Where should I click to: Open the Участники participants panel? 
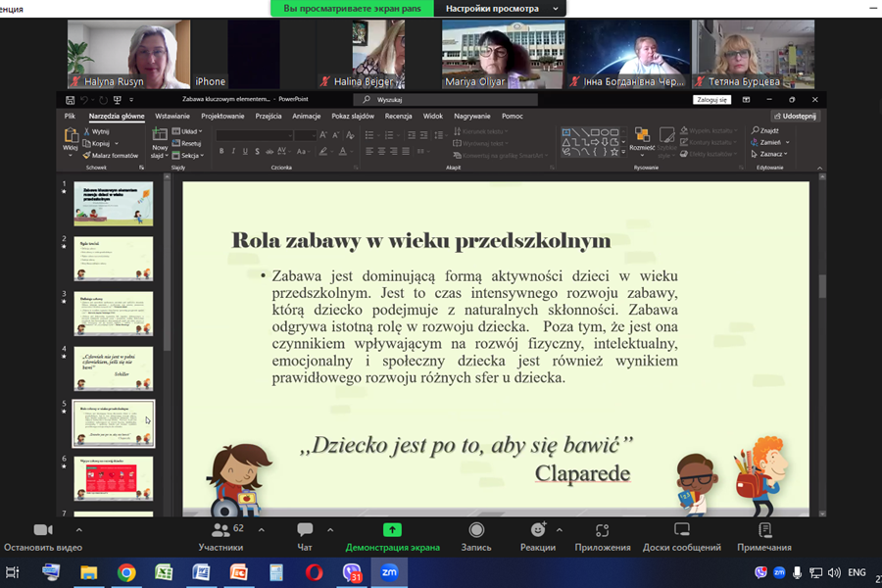tap(220, 530)
